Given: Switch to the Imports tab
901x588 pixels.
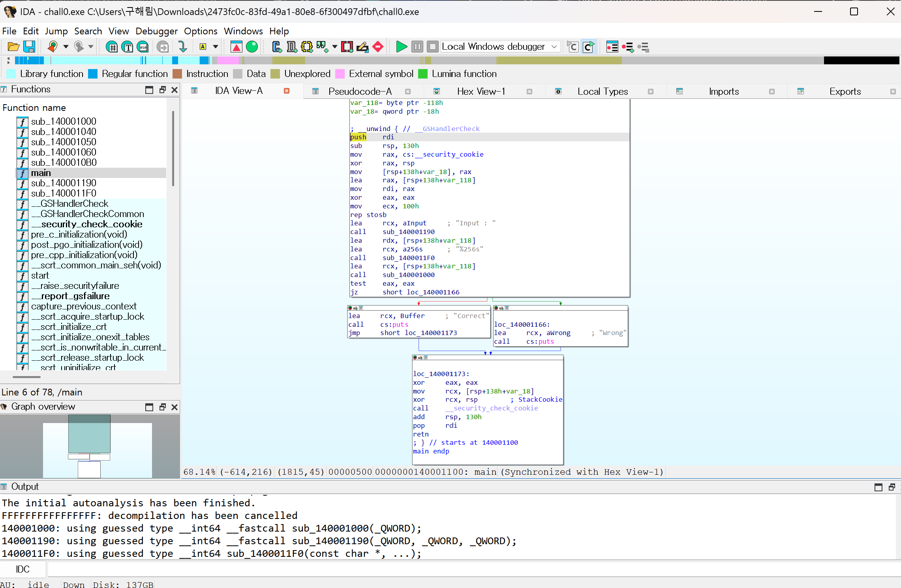Looking at the screenshot, I should [724, 92].
